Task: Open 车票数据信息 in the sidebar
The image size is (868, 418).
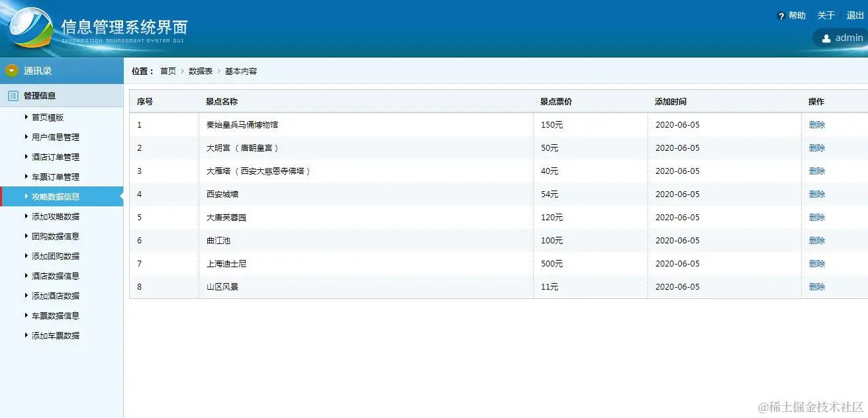Action: coord(56,315)
